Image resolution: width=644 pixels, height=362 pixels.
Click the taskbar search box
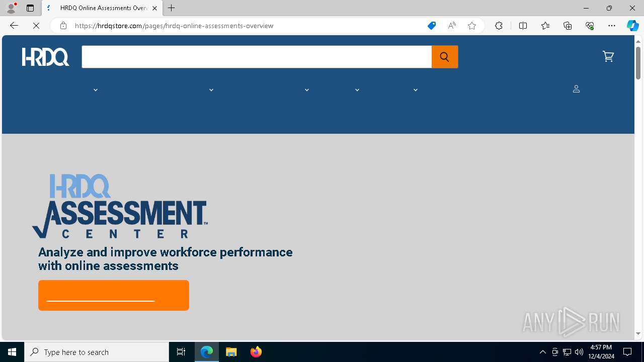(x=97, y=352)
